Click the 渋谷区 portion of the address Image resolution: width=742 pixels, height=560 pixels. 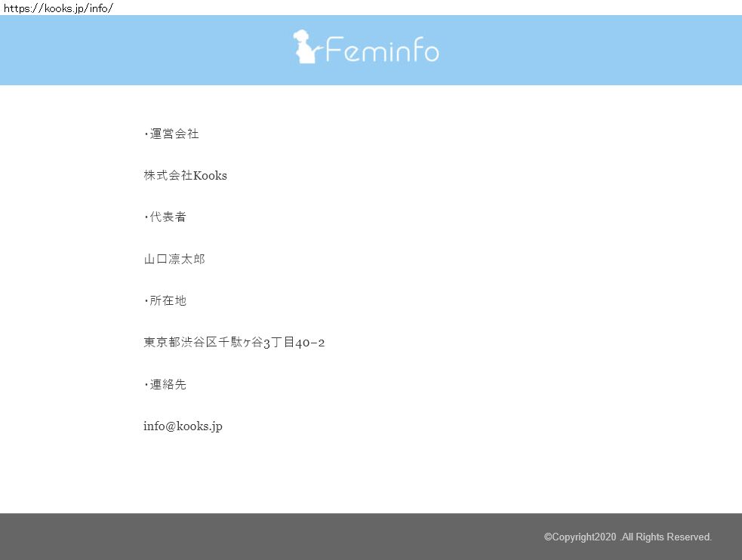tap(199, 343)
